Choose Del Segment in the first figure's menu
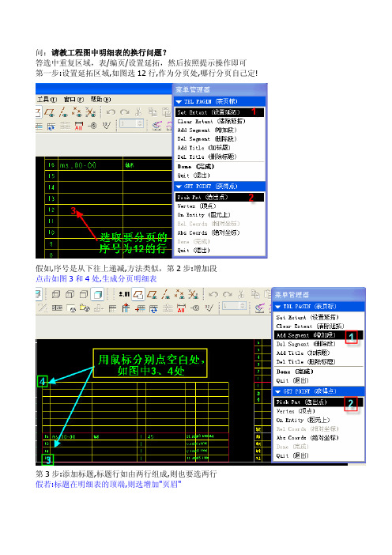Screen dimensions: 392x555 point(207,139)
